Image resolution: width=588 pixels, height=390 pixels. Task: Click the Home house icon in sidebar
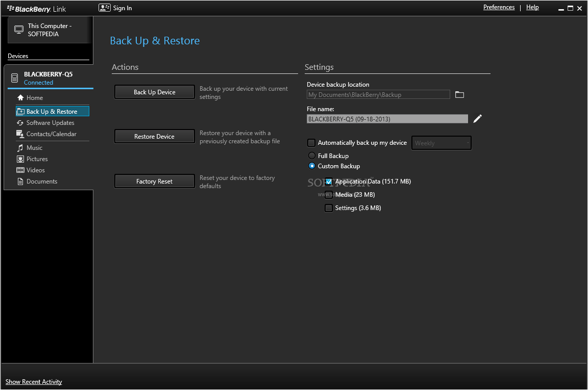[20, 97]
